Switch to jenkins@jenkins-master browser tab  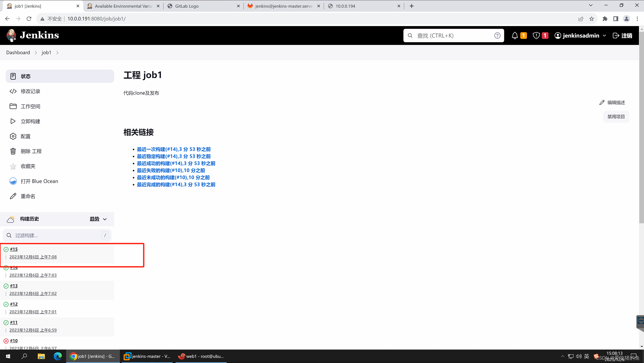pos(284,6)
